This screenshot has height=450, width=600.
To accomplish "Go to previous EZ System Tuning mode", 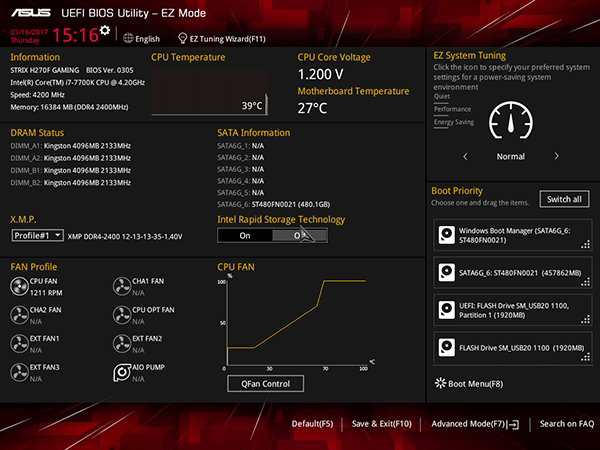I will click(x=465, y=157).
